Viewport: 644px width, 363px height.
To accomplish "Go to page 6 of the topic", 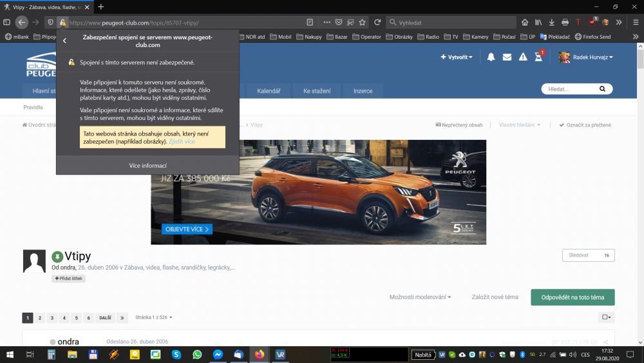I will pyautogui.click(x=88, y=318).
